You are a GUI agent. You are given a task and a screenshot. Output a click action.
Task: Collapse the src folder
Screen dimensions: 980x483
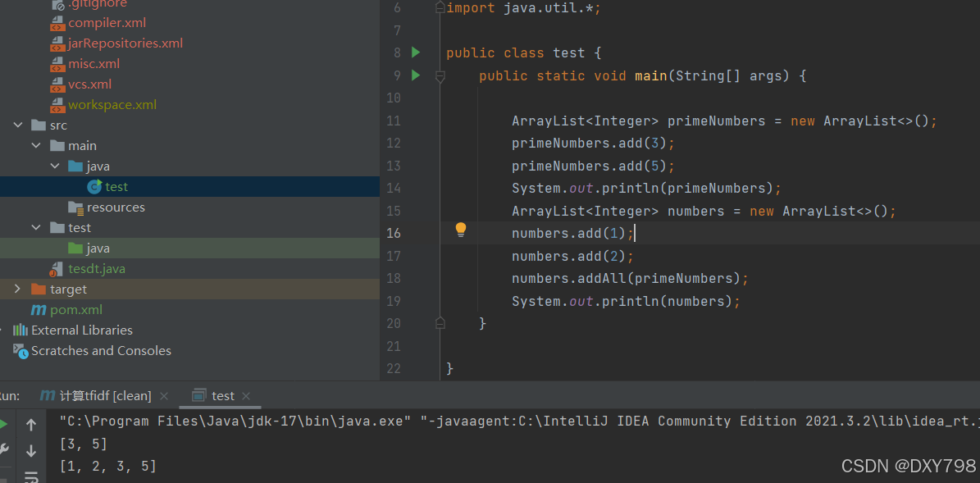[x=17, y=125]
